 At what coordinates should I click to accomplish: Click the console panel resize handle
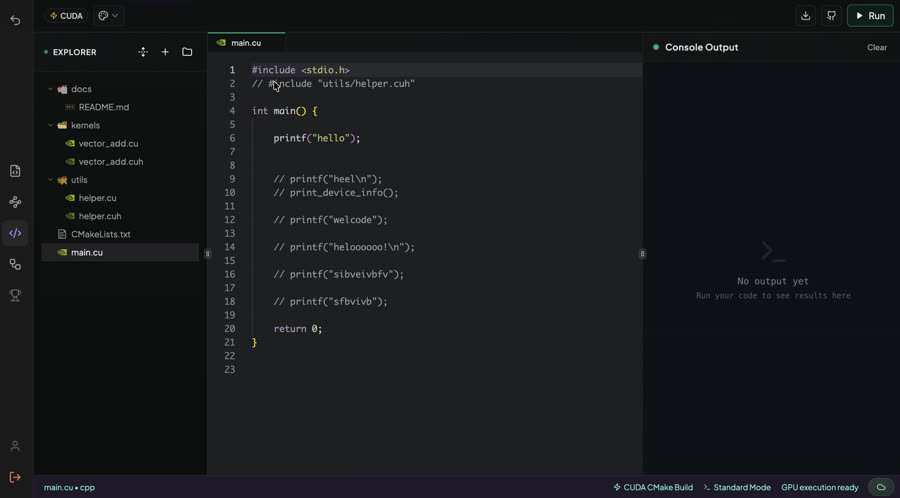[642, 254]
